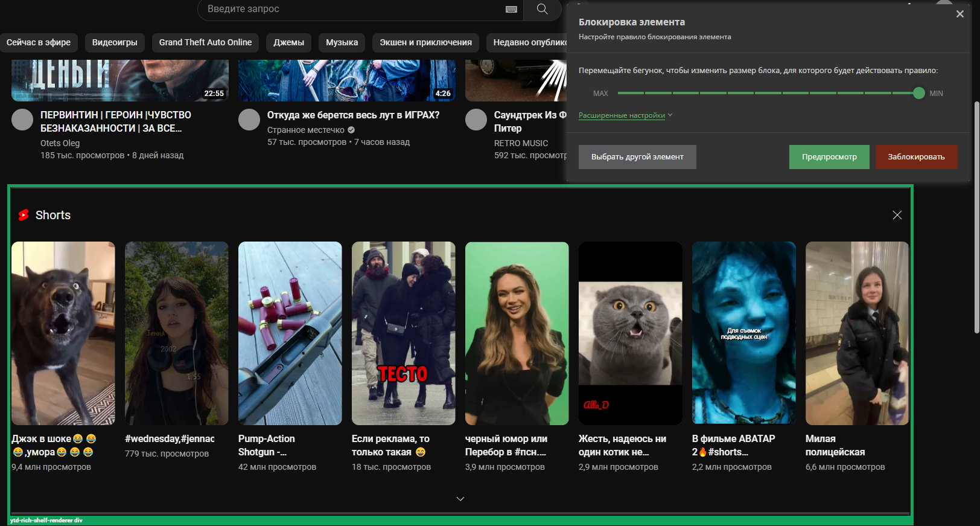Open the 4:26 video thumbnail
Image resolution: width=980 pixels, height=526 pixels.
[x=347, y=80]
